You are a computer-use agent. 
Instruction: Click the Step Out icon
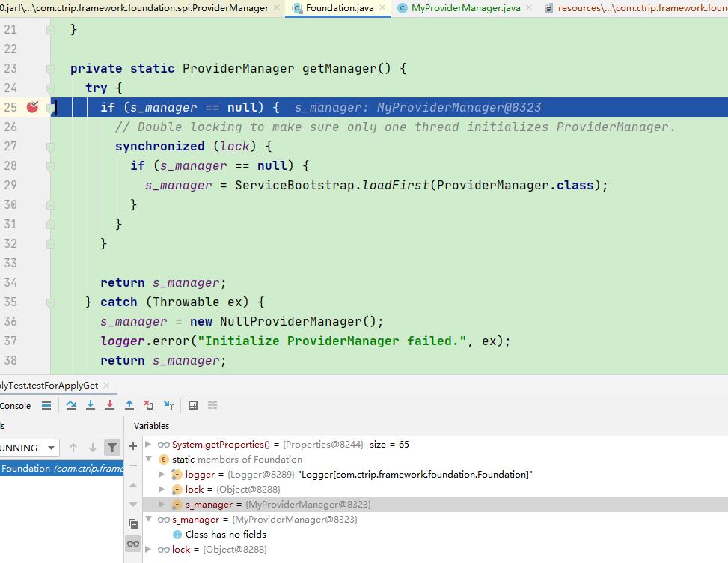(x=129, y=405)
